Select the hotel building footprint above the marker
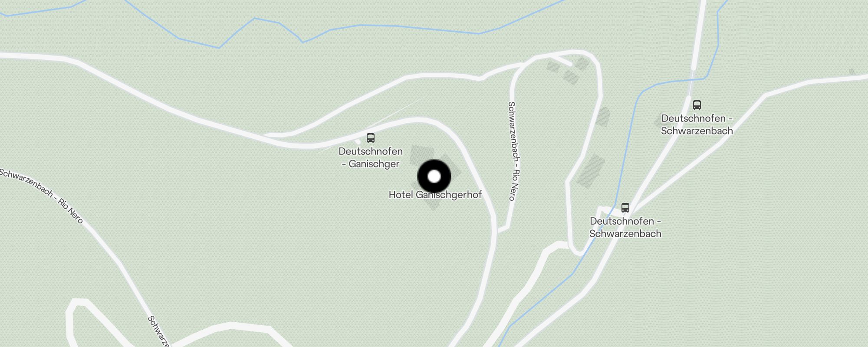 click(421, 156)
